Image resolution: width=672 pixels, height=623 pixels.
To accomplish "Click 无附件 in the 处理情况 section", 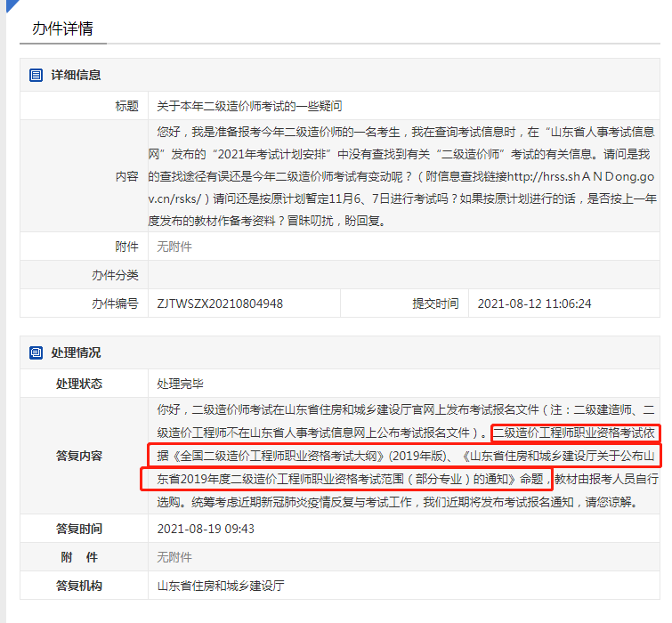I will (174, 557).
